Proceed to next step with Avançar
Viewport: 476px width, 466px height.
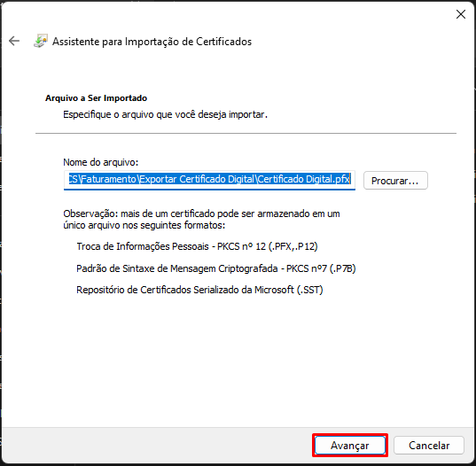(350, 445)
